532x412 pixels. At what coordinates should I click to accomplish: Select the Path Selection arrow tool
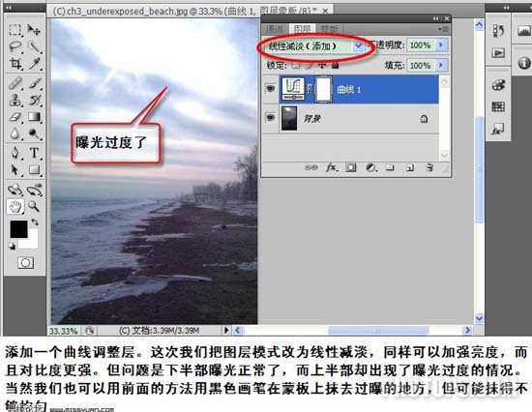click(15, 169)
